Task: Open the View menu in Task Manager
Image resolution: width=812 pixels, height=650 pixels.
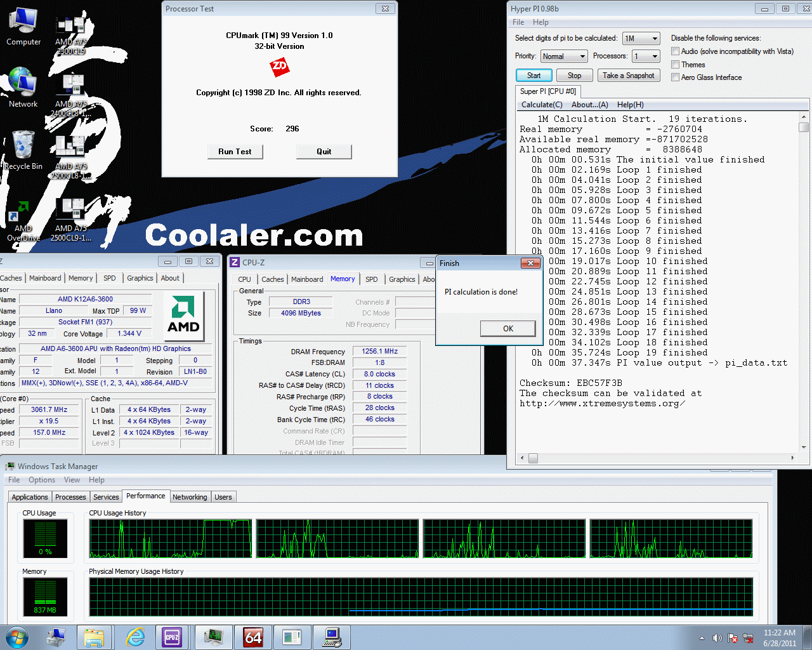Action: (72, 480)
